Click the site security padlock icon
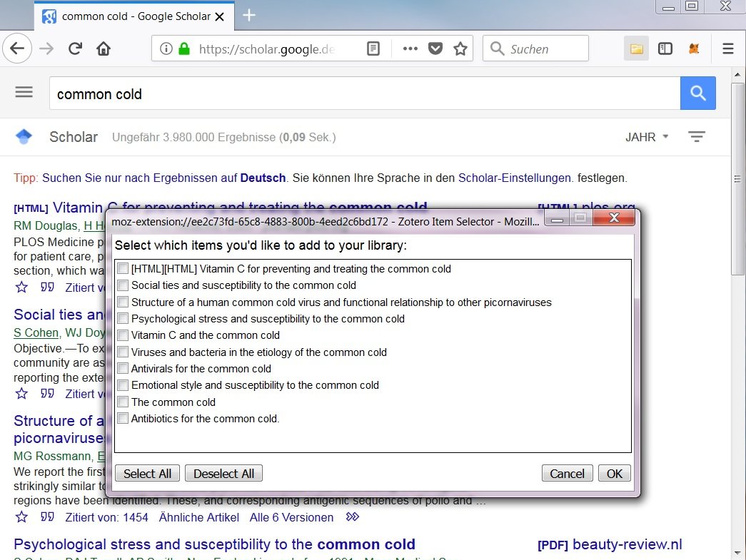Viewport: 746px width, 560px height. [x=185, y=48]
